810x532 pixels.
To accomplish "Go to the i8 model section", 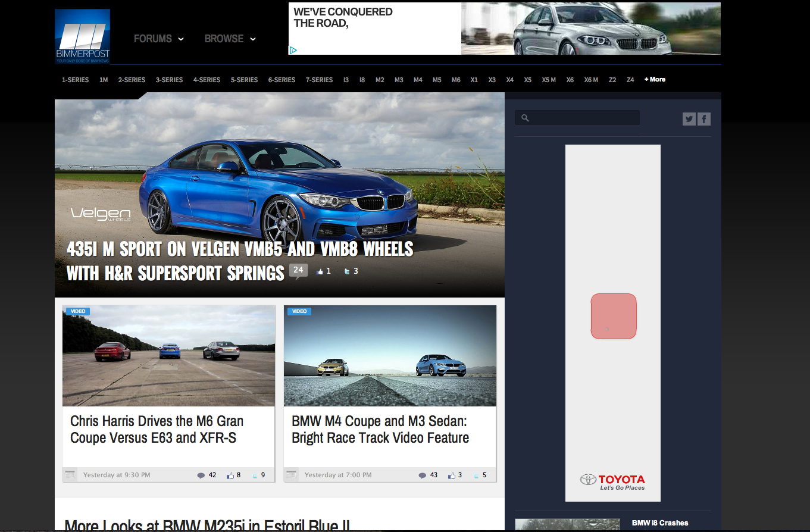I will 362,80.
